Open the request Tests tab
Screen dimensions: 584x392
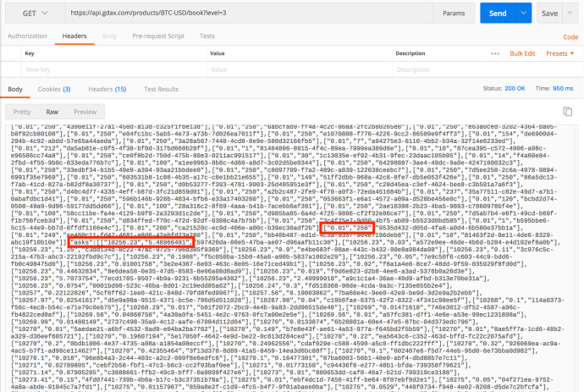click(x=207, y=36)
